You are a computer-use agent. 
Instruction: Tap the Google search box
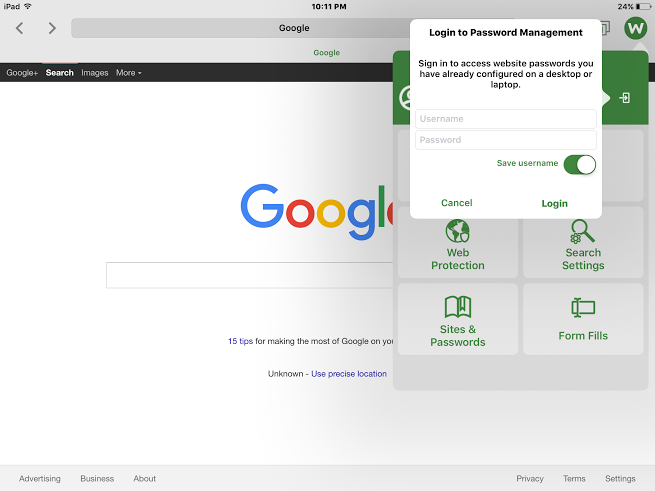(249, 275)
